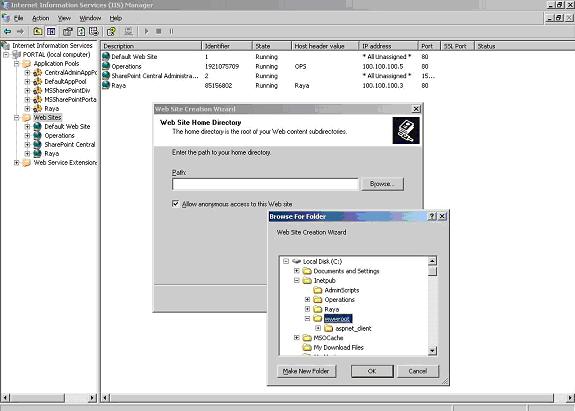
Task: Click the Make New Folder button
Action: (306, 371)
